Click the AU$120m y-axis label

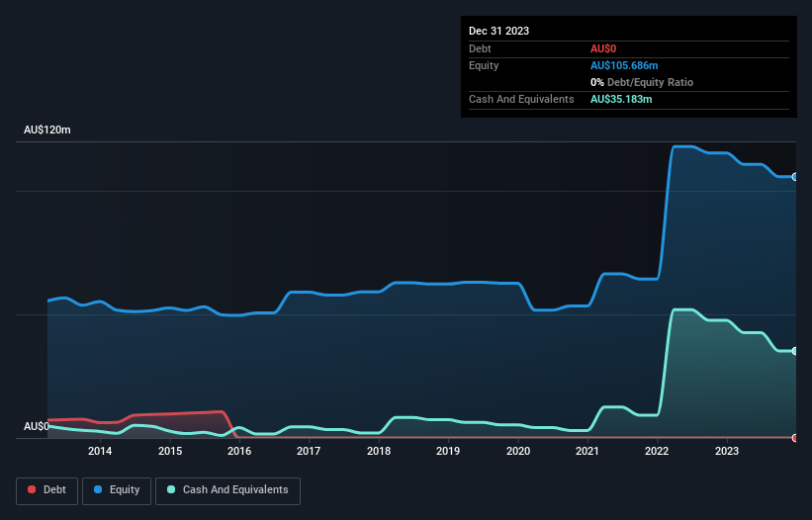pyautogui.click(x=47, y=130)
